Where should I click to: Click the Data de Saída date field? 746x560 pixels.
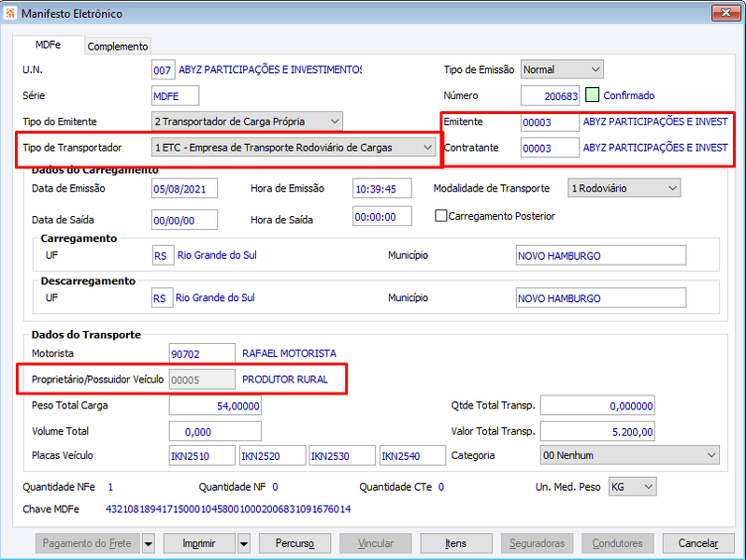click(184, 220)
